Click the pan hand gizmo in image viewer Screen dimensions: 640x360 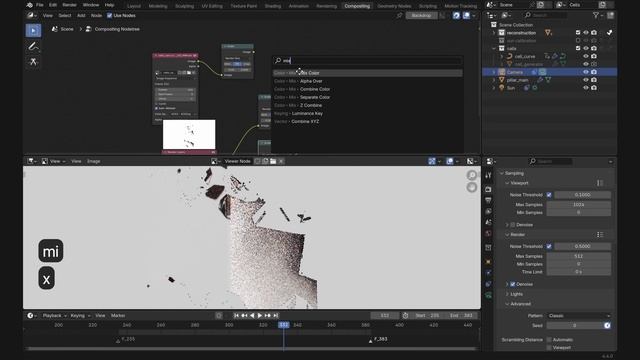(472, 187)
